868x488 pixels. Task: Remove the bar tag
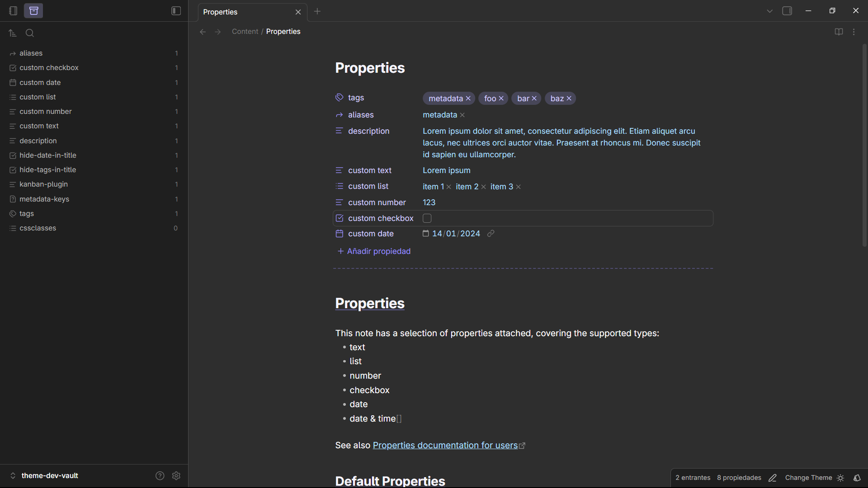click(534, 99)
